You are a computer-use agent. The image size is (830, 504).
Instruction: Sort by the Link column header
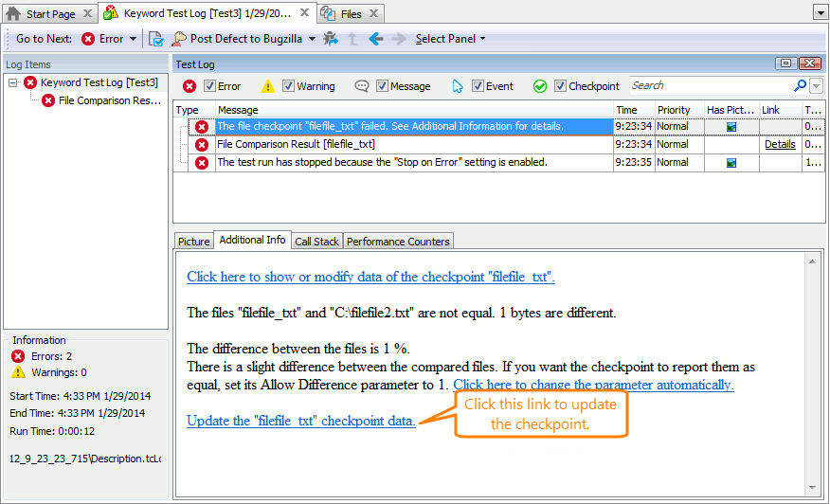pos(781,110)
